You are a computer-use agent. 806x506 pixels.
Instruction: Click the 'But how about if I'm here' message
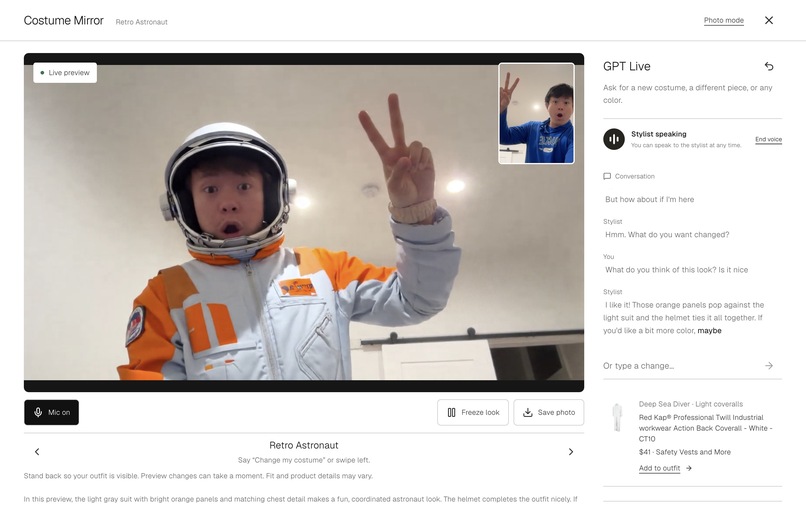pos(649,200)
